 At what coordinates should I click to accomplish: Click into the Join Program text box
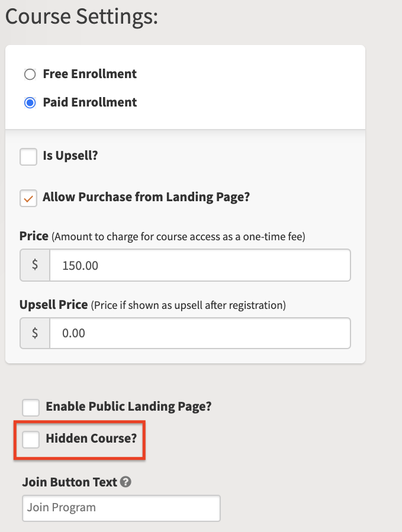pos(121,508)
